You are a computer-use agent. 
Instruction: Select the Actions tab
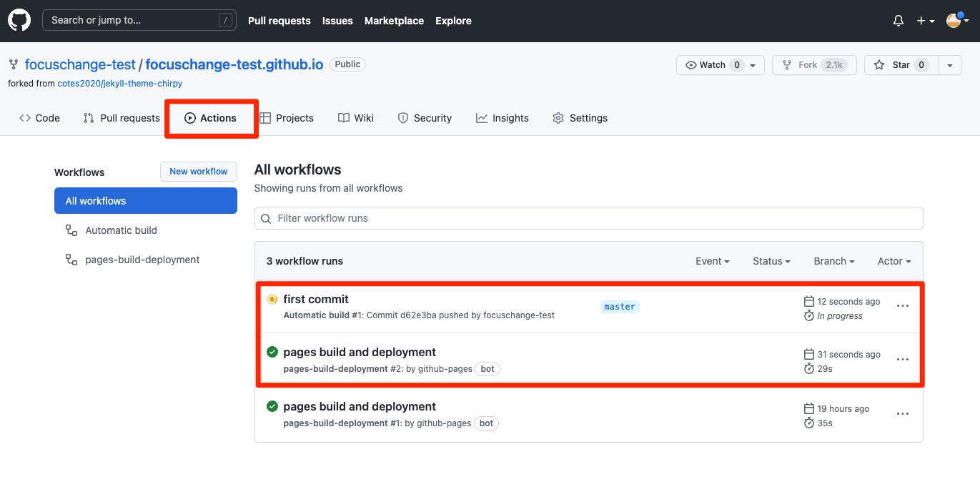pyautogui.click(x=211, y=118)
